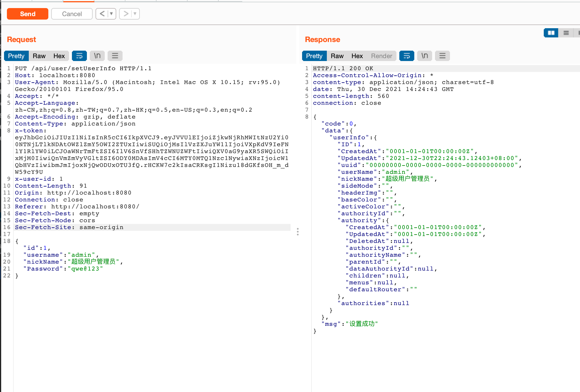Toggle non-printable characters \n in Request panel
Image resolution: width=580 pixels, height=392 pixels.
coord(97,56)
